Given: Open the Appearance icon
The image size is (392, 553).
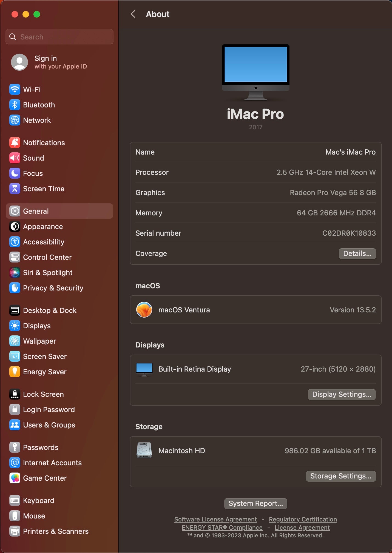Looking at the screenshot, I should pyautogui.click(x=15, y=226).
